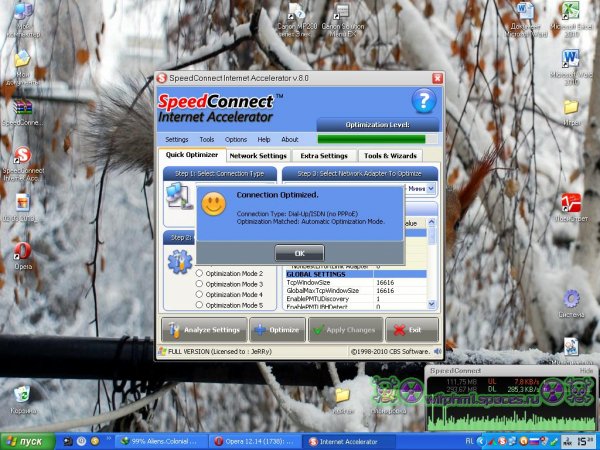Image resolution: width=600 pixels, height=450 pixels.
Task: Open the blue question mark help icon
Action: [x=424, y=101]
